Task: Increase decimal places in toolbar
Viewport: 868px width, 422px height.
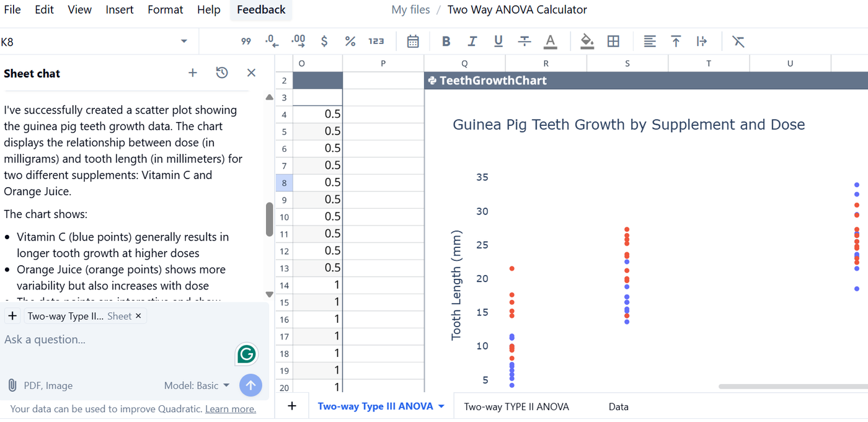Action: point(298,42)
